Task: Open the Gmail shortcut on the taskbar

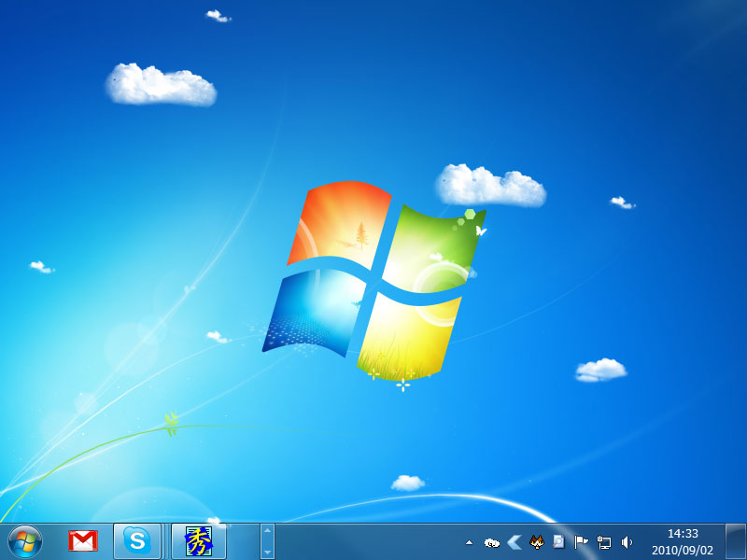Action: (x=83, y=541)
